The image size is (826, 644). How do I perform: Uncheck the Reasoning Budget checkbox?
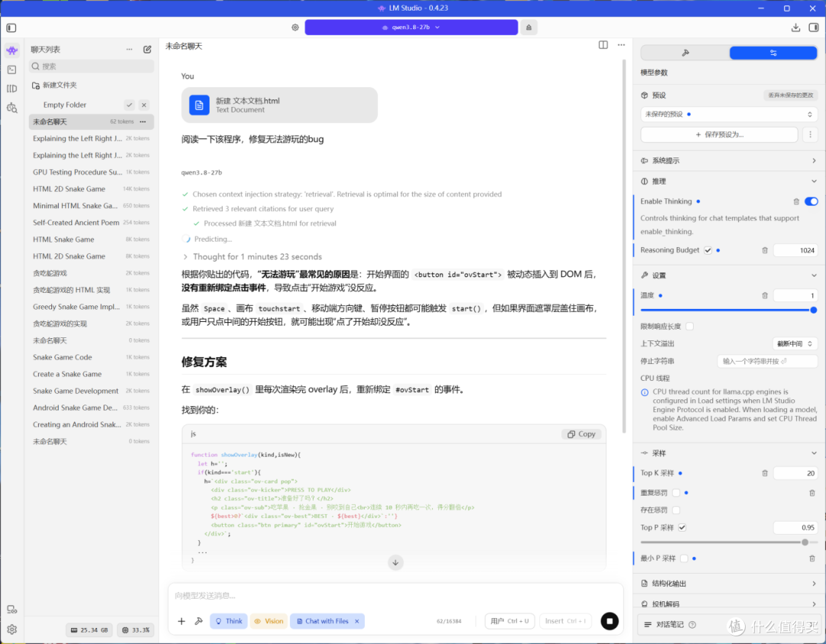point(708,250)
